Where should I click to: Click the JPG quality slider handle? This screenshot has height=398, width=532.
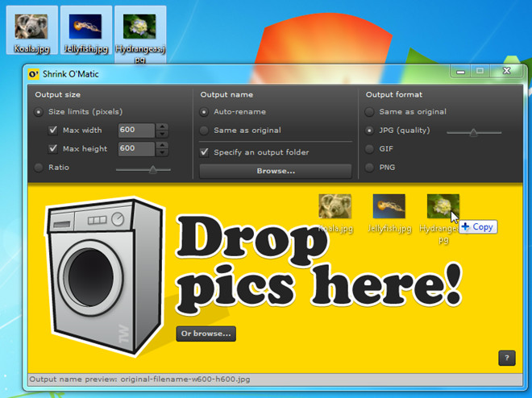click(x=473, y=133)
